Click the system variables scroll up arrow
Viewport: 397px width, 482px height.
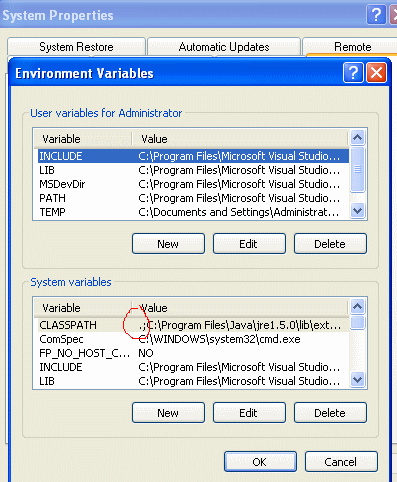tap(358, 306)
